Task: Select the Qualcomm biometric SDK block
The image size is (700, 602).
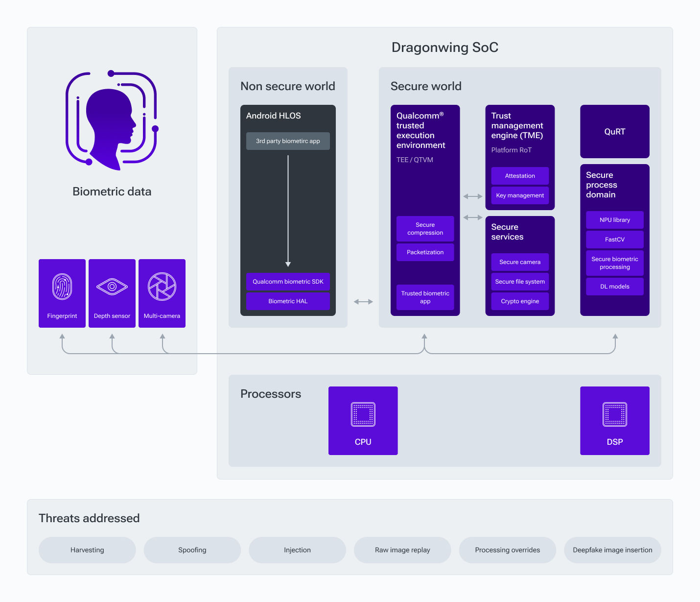Action: (x=288, y=282)
